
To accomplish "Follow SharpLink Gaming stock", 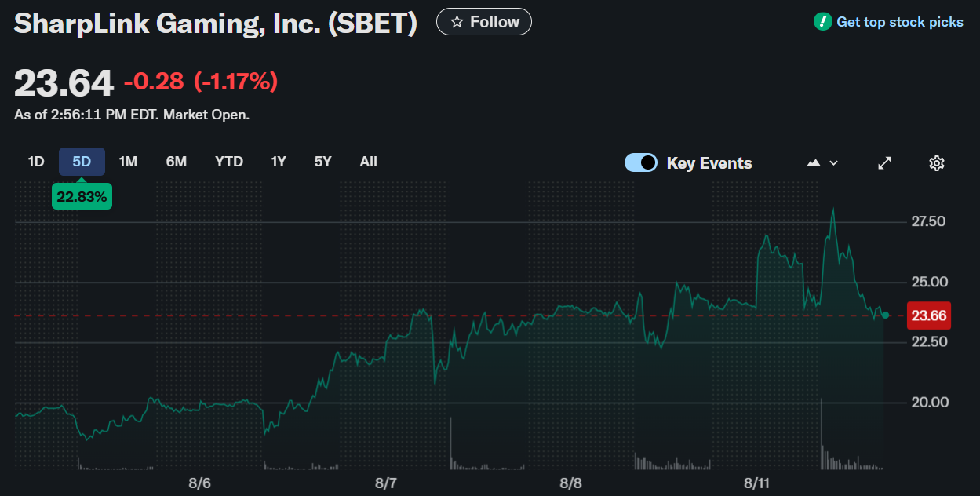I will click(x=484, y=22).
